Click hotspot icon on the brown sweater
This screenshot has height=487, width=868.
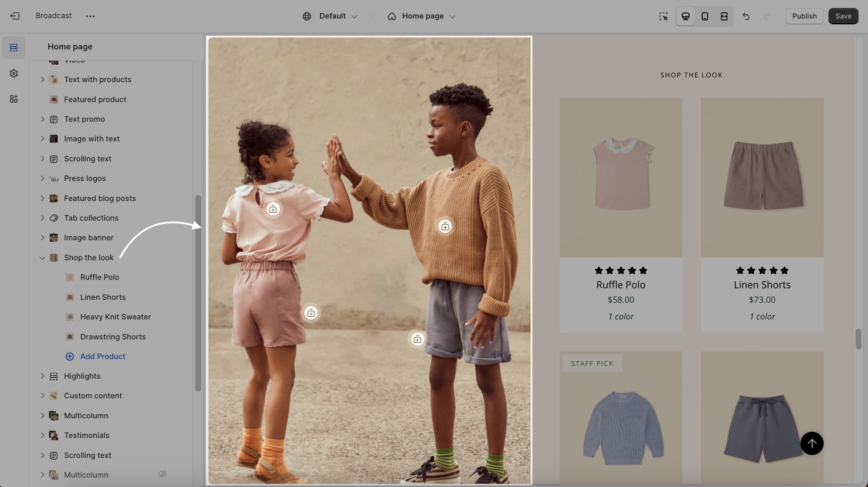point(445,227)
